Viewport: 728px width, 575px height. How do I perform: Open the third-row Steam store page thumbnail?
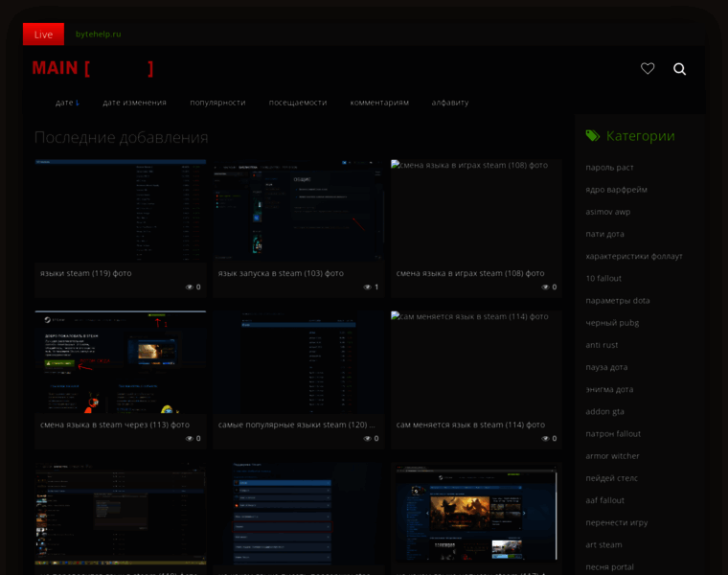click(x=476, y=514)
